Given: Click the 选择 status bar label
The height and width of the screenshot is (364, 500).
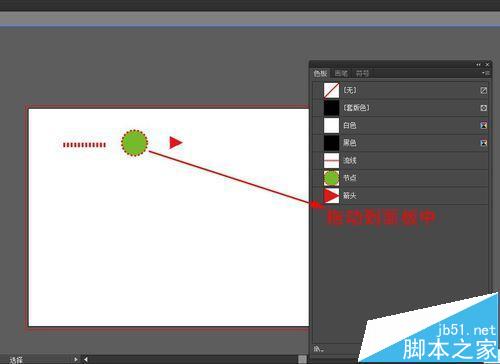Looking at the screenshot, I should pos(16,360).
